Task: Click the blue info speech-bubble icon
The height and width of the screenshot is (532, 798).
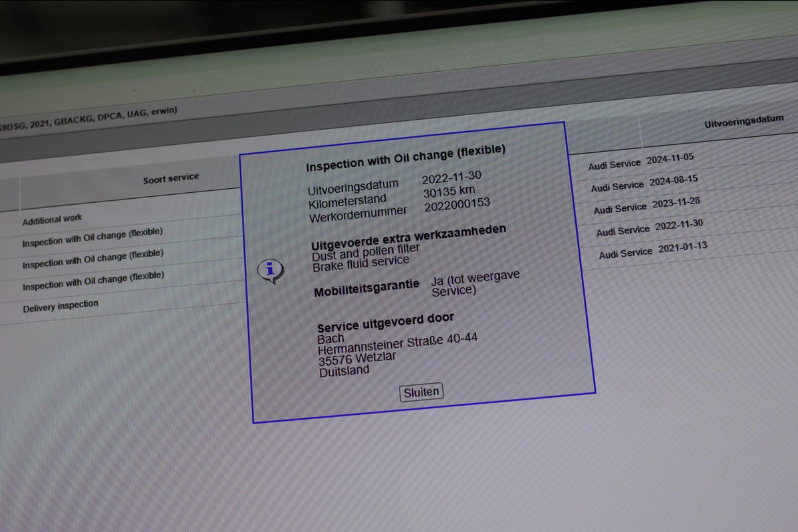Action: (270, 269)
